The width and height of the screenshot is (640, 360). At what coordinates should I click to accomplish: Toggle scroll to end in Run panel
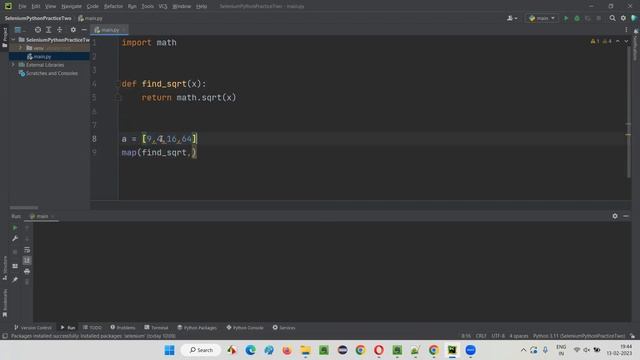tap(27, 260)
